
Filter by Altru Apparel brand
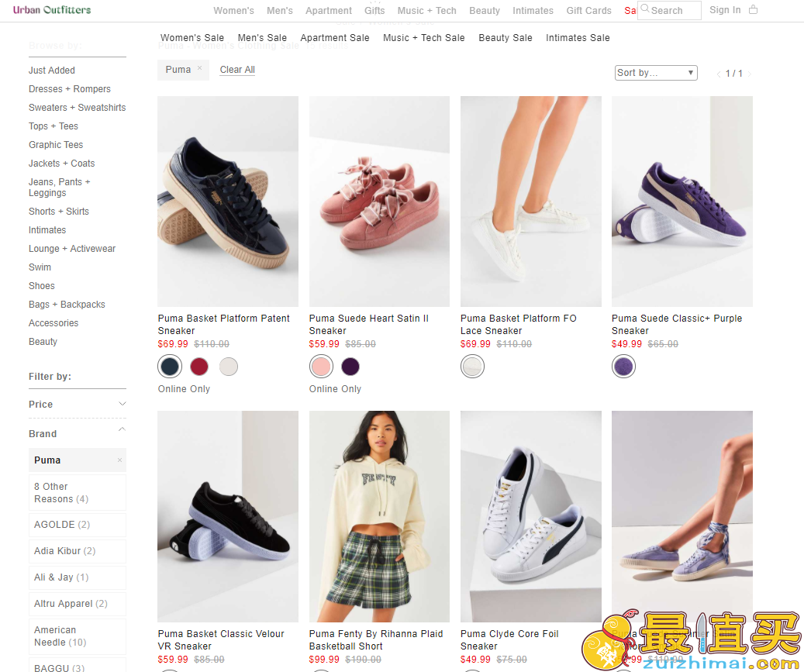[x=78, y=604]
